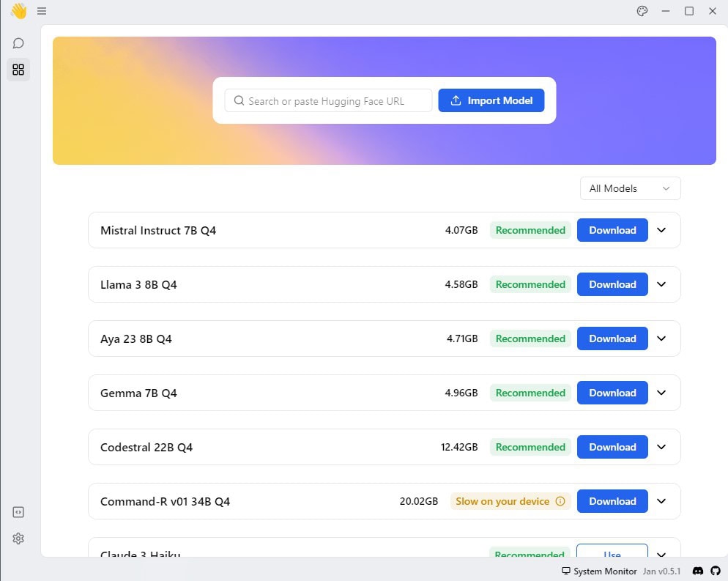Expand the Mistral Instruct 7B Q4 details
Viewport: 728px width, 581px height.
coord(661,230)
